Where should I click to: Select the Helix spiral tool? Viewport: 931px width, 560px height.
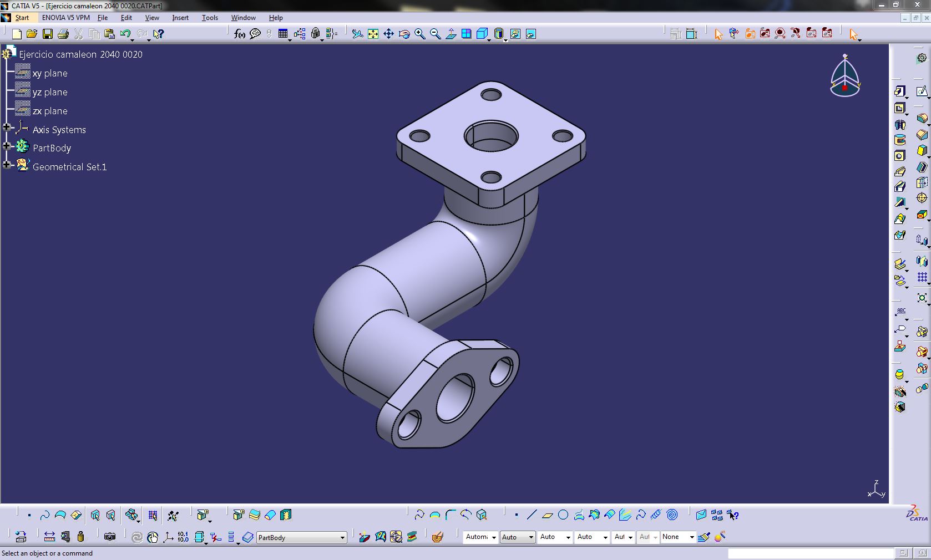[672, 515]
